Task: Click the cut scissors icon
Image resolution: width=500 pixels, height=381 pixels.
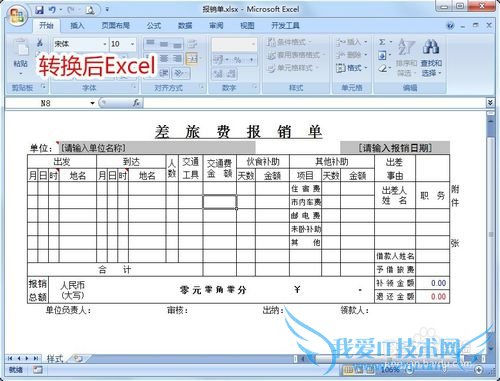Action: [x=40, y=43]
